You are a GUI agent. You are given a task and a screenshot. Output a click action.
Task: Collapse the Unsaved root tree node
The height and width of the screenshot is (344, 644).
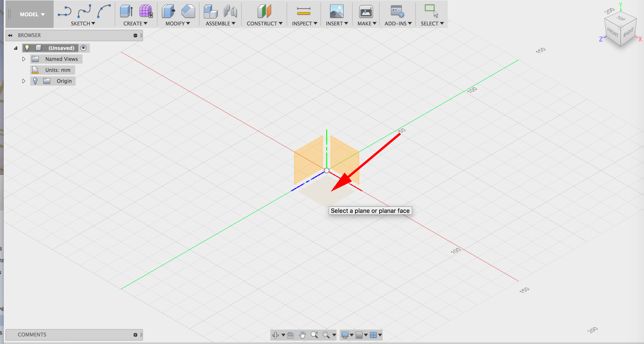tap(16, 48)
